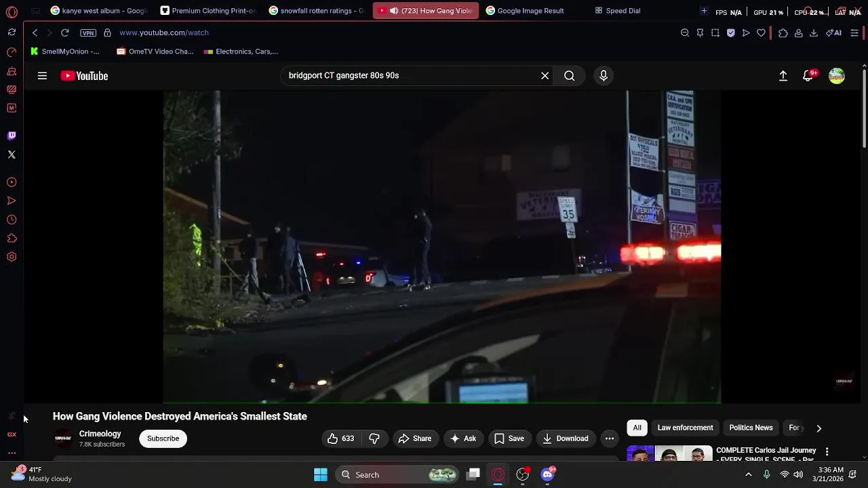This screenshot has width=868, height=488.
Task: Open SmellMyOnion bookmark
Action: pos(65,52)
